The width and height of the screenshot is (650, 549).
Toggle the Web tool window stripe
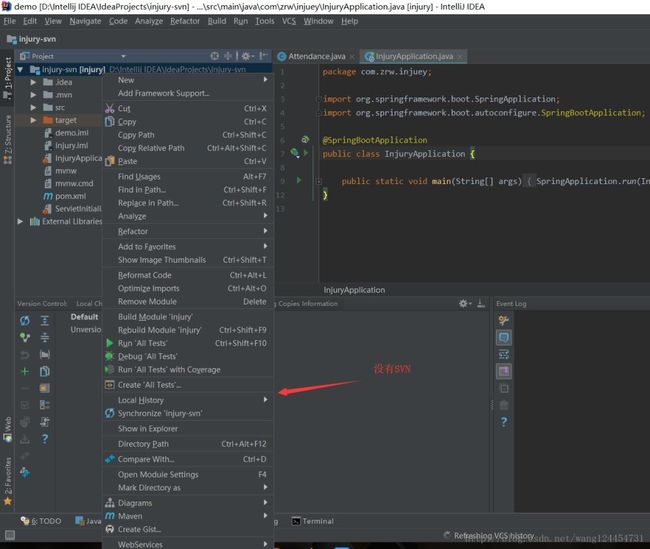(7, 429)
